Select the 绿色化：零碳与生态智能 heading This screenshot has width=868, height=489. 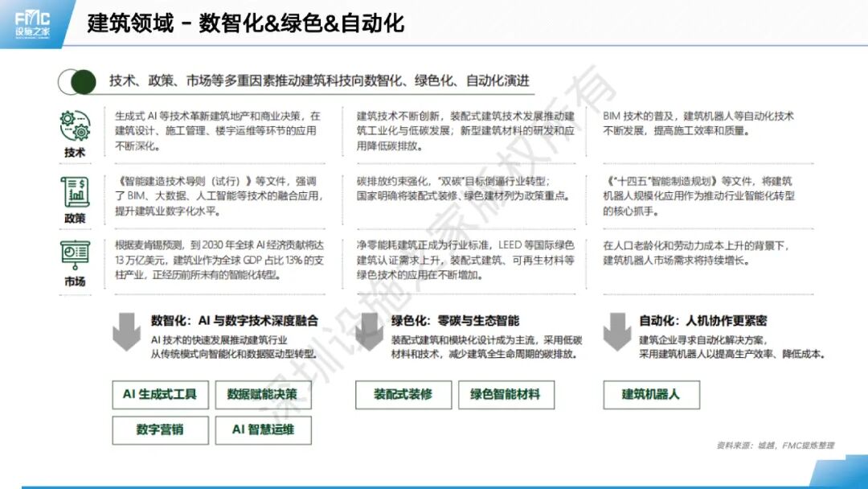[455, 317]
